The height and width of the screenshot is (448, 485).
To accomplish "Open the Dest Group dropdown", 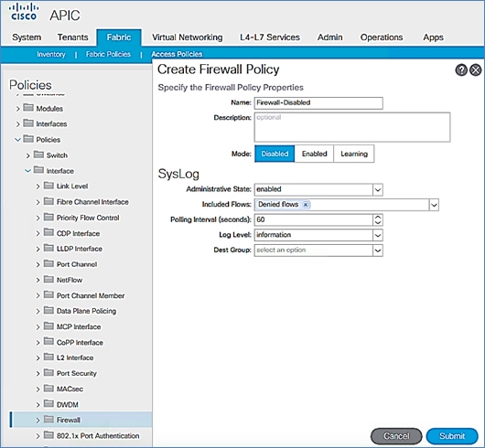I will (x=378, y=251).
